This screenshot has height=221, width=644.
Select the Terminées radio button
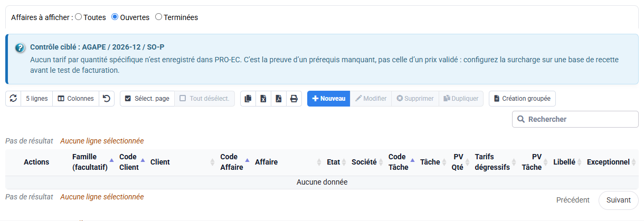[x=158, y=17]
